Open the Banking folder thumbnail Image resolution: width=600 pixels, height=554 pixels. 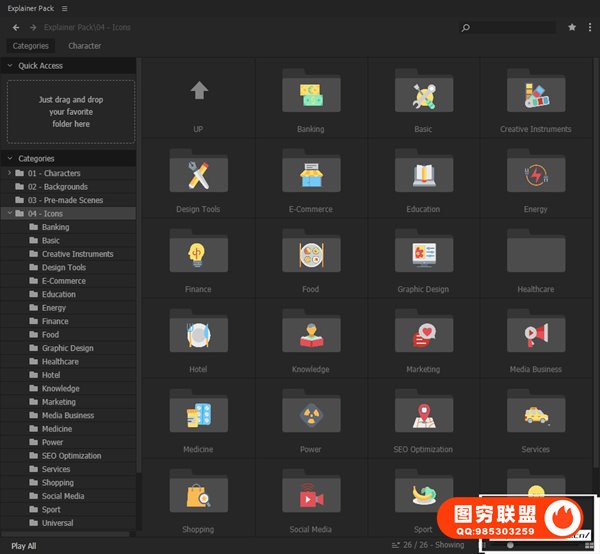(310, 96)
